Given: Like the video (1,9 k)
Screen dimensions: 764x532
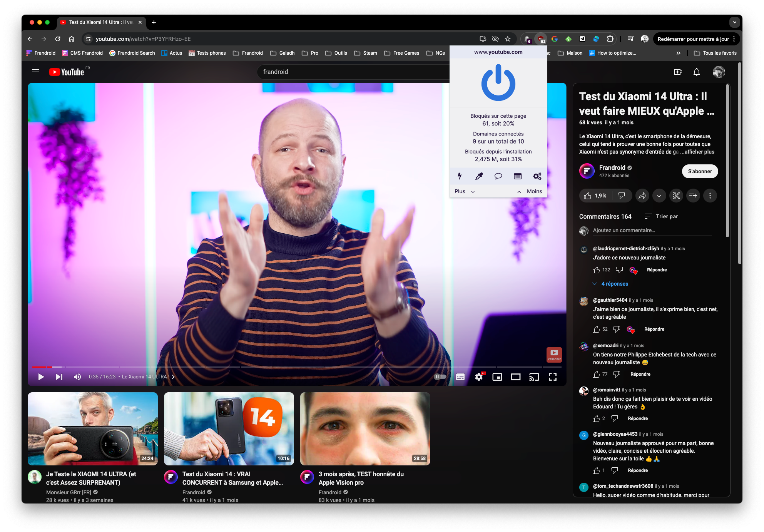Looking at the screenshot, I should [x=595, y=196].
